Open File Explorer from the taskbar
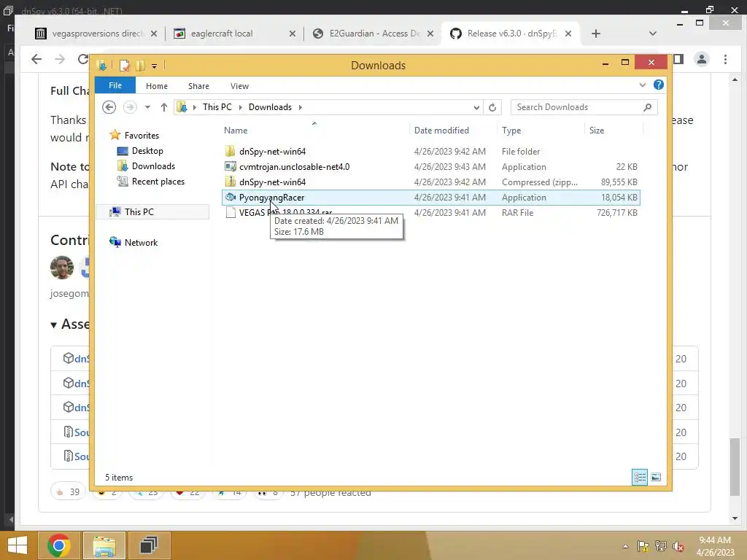Image resolution: width=747 pixels, height=560 pixels. 104,545
